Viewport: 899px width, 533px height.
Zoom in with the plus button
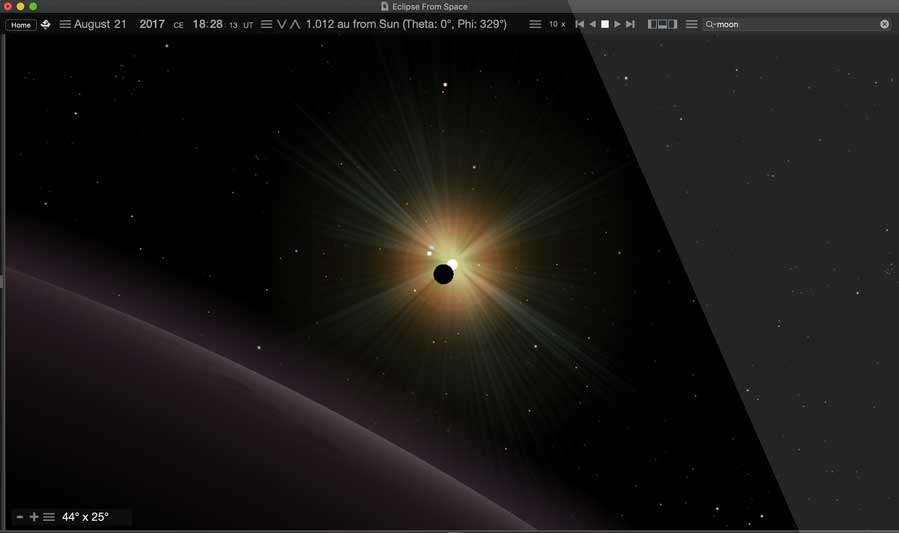(34, 517)
